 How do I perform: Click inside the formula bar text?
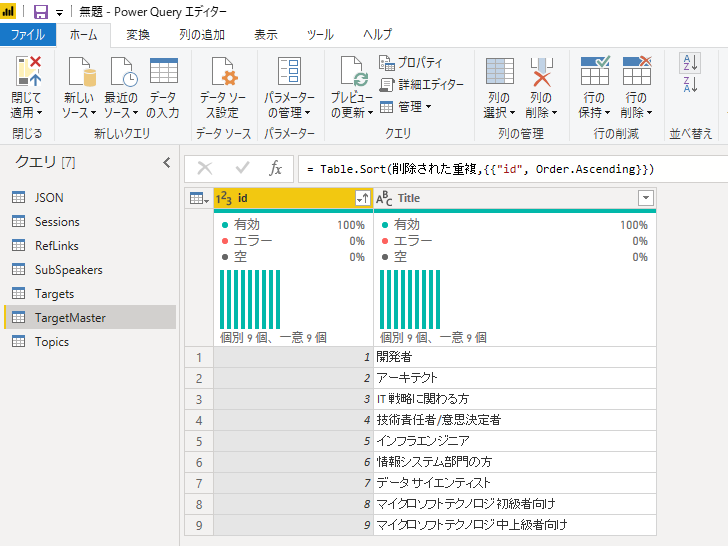click(480, 169)
